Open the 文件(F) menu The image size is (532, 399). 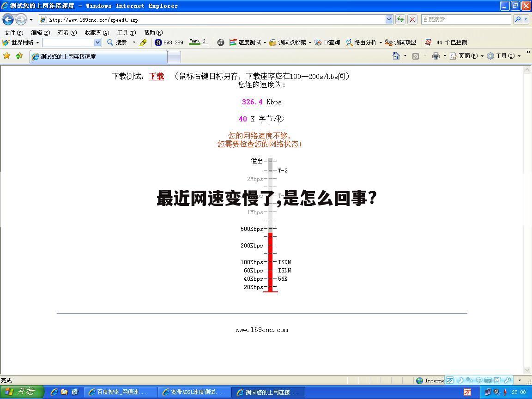[13, 33]
